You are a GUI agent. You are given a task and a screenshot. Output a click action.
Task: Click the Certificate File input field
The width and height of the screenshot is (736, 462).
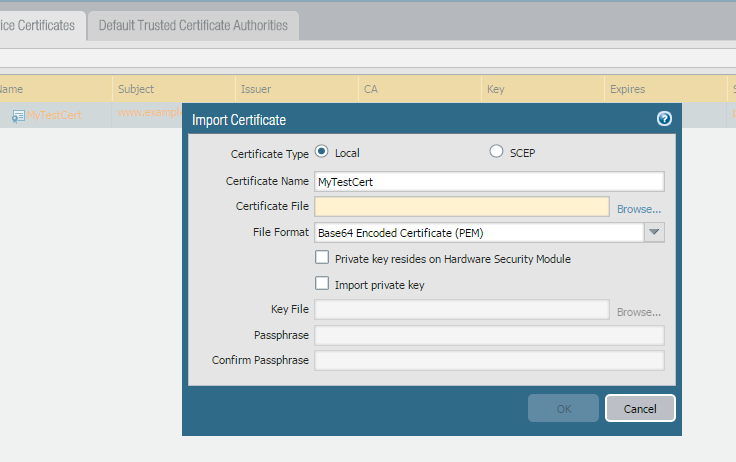click(x=461, y=207)
